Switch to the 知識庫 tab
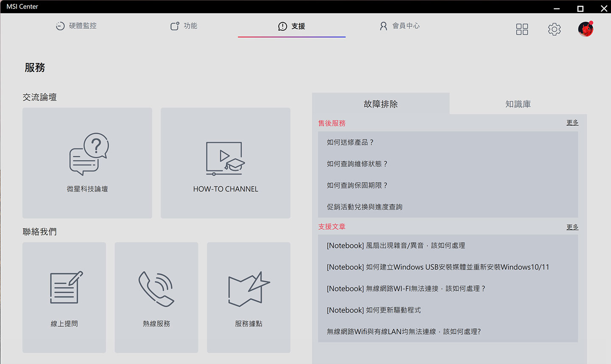This screenshot has height=364, width=611. tap(518, 104)
